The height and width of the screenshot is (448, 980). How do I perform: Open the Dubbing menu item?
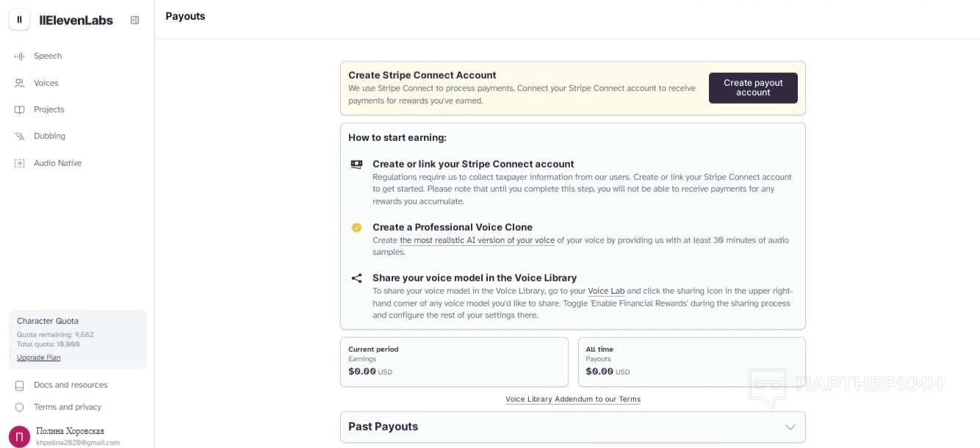49,137
